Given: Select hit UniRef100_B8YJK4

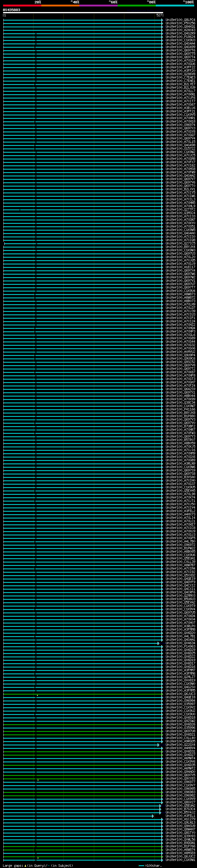Looking at the screenshot, I should click(180, 247).
